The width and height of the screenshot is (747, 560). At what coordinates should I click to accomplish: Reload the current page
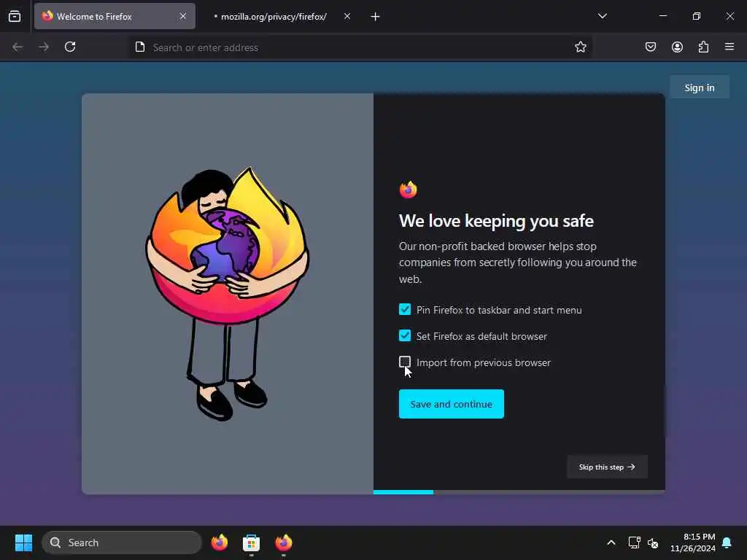coord(70,47)
